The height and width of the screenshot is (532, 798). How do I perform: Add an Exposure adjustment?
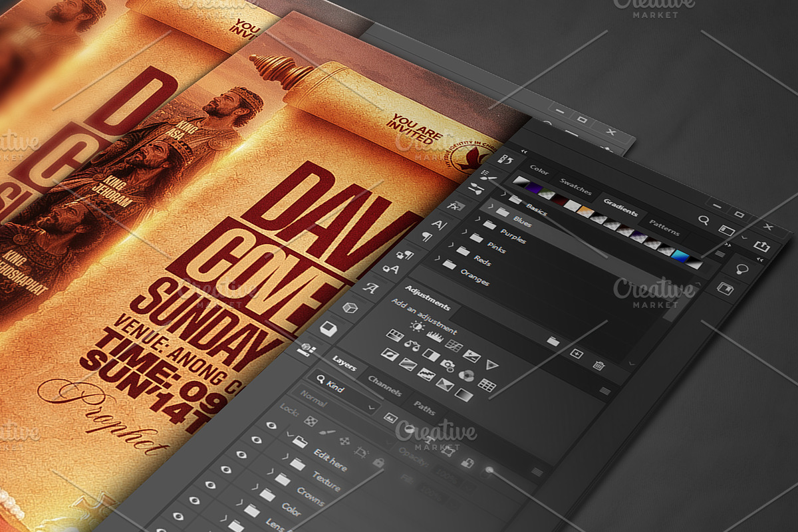(x=471, y=356)
